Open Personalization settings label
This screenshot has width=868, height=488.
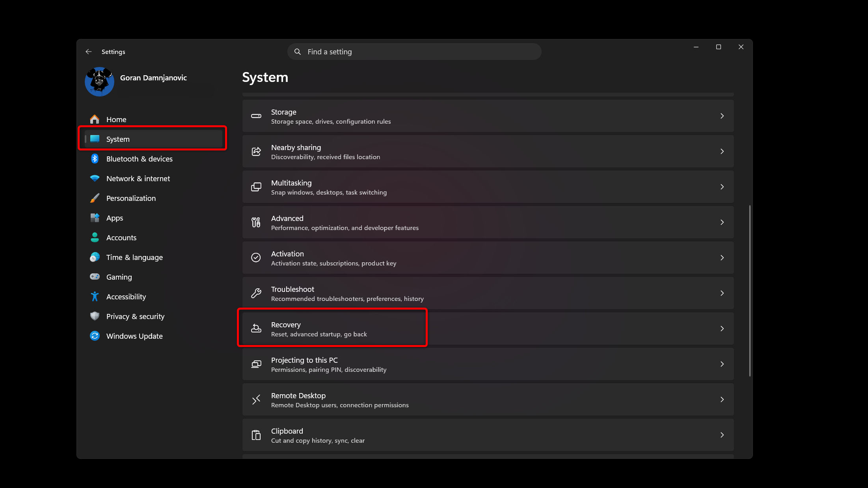(x=131, y=198)
